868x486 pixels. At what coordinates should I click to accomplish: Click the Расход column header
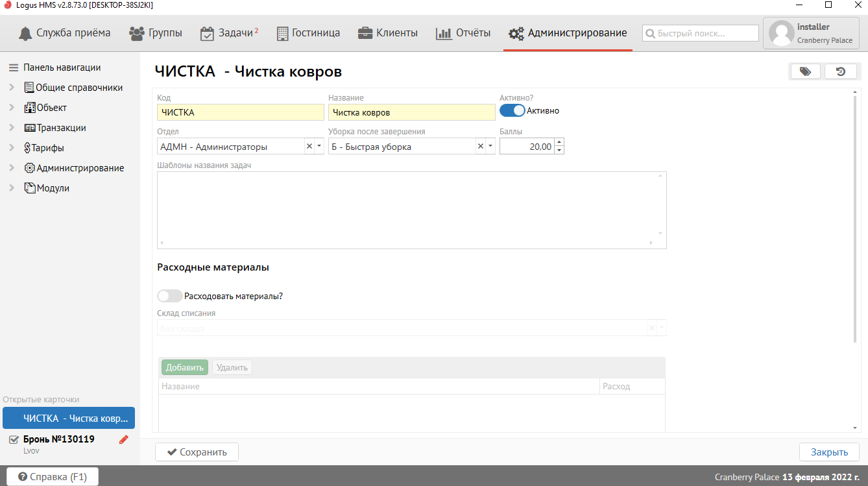633,386
